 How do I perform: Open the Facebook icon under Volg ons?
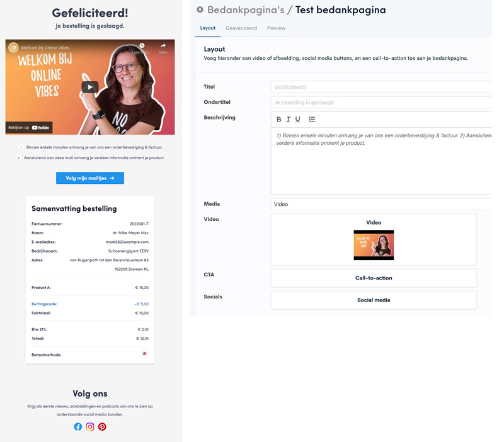click(x=77, y=426)
